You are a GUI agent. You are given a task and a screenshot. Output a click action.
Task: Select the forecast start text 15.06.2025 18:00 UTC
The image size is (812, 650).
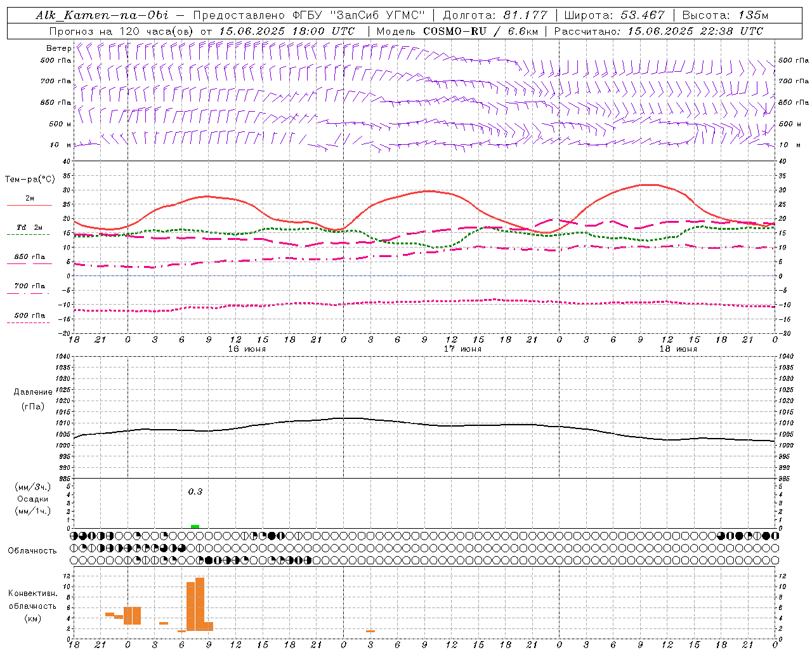(286, 31)
